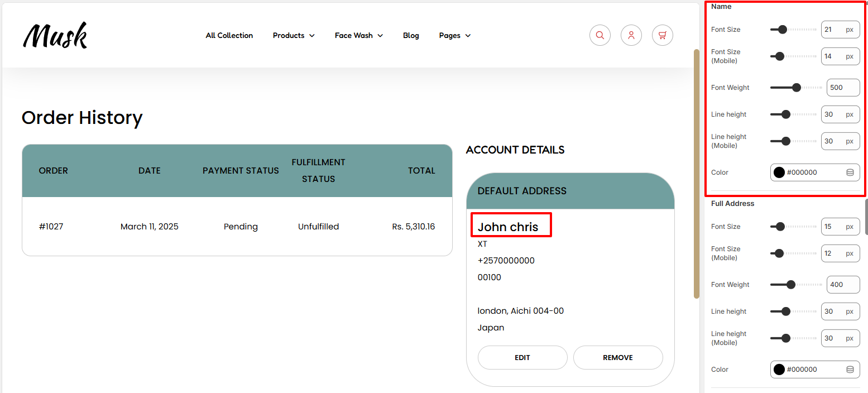Click Name Color hex value field

pyautogui.click(x=815, y=172)
